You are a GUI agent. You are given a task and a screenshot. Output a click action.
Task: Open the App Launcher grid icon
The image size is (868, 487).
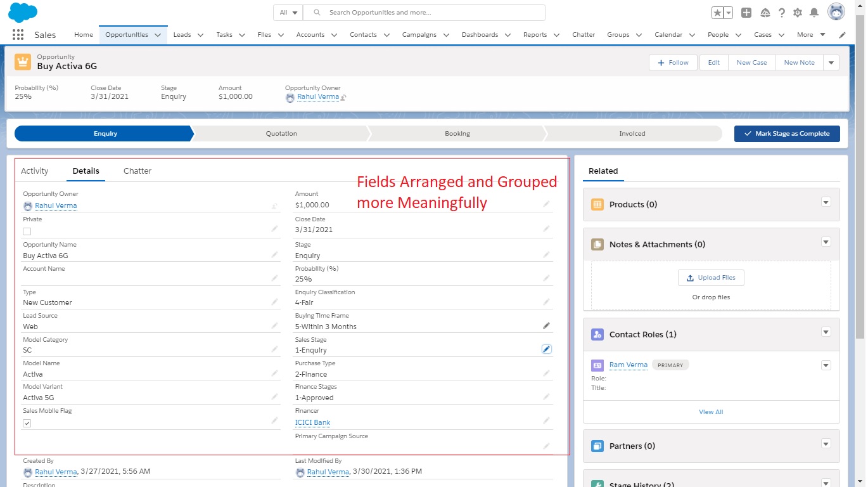coord(18,35)
